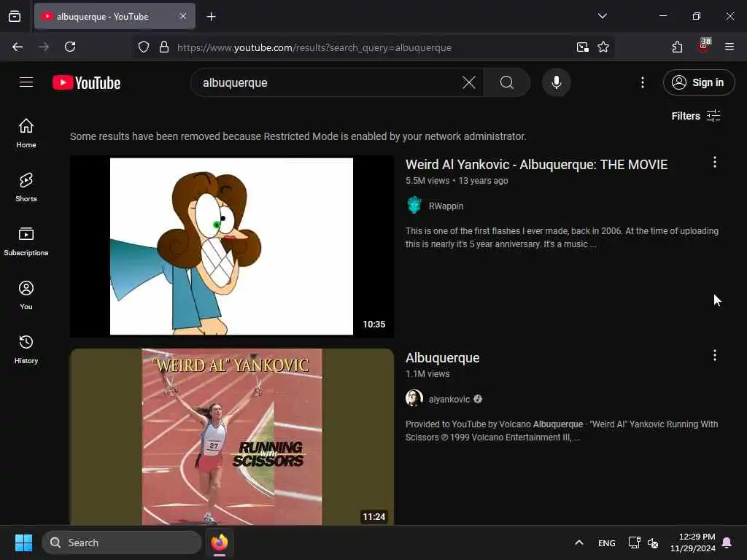Go forward in Firefox
The width and height of the screenshot is (747, 560).
(x=43, y=47)
